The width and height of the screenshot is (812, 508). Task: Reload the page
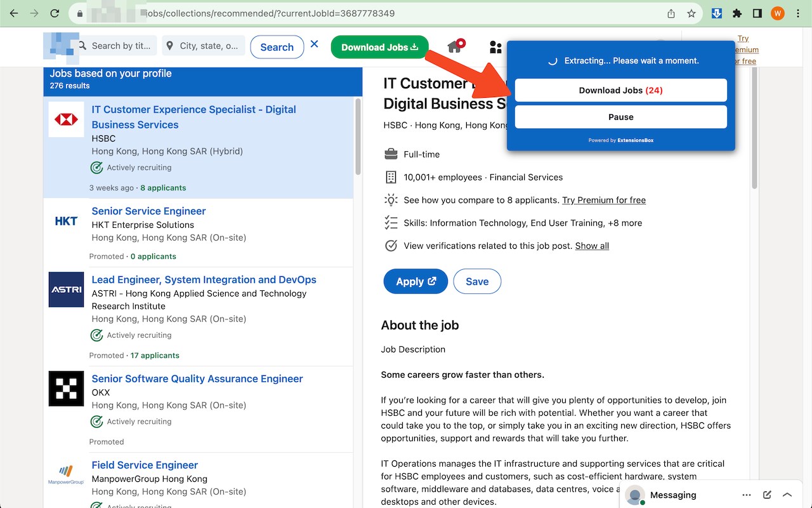click(55, 13)
